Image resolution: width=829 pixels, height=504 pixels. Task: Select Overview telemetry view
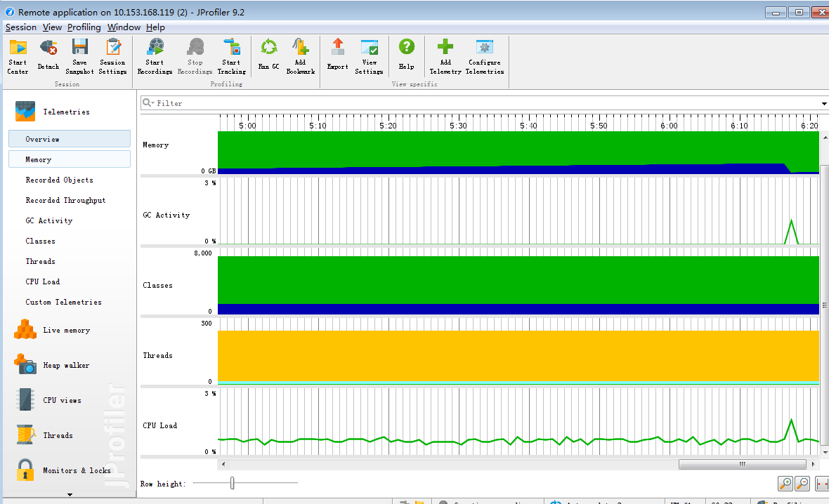(70, 139)
